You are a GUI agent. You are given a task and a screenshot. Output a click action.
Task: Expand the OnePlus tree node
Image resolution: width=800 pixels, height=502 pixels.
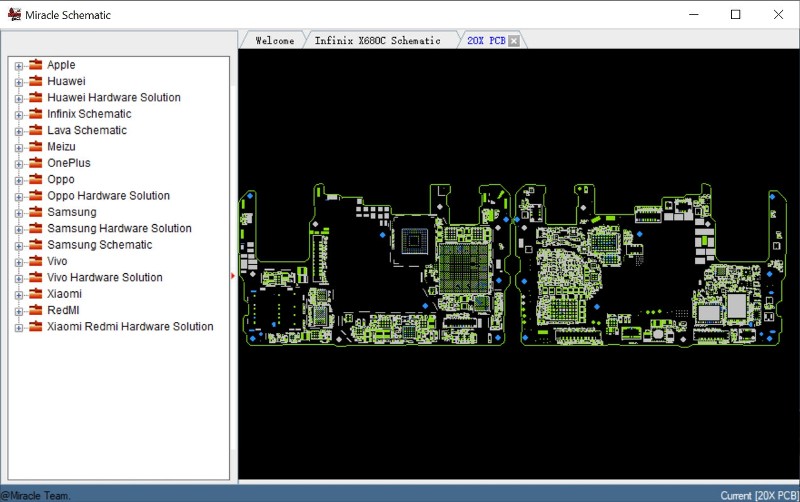coord(19,164)
